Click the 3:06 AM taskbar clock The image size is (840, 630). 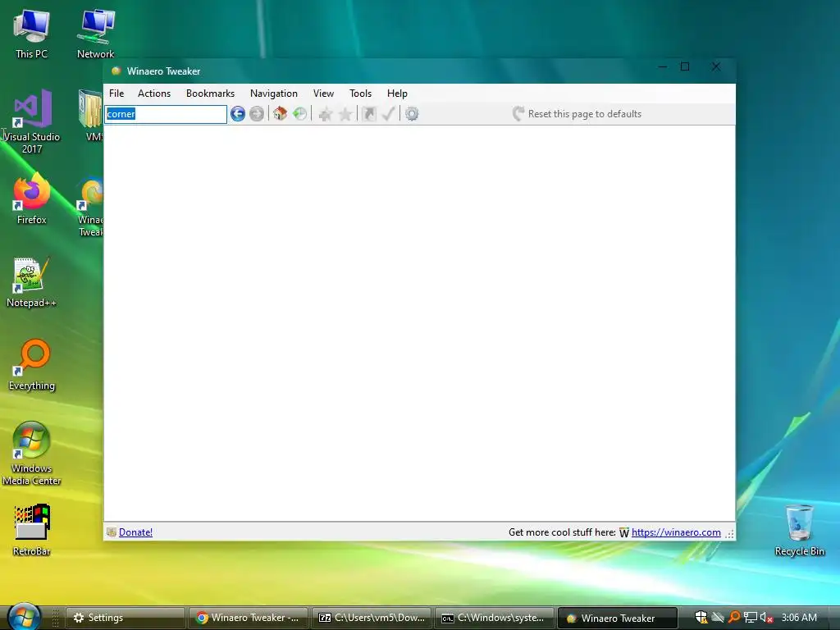[799, 617]
